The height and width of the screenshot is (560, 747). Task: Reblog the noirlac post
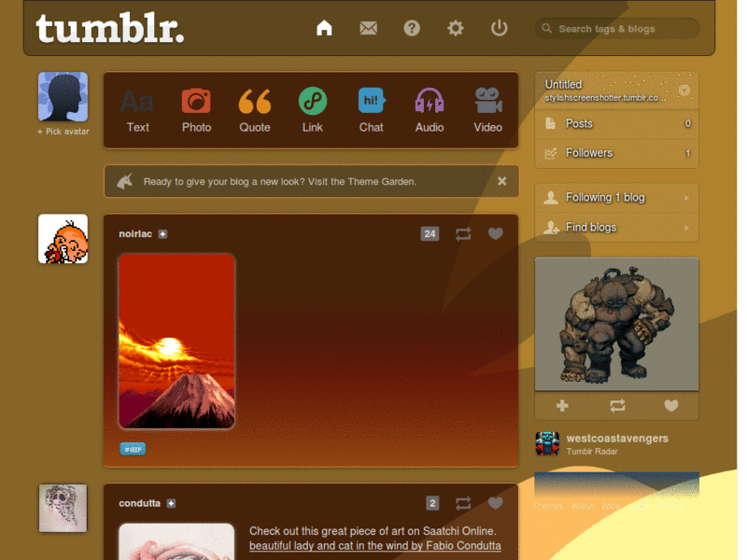click(463, 234)
